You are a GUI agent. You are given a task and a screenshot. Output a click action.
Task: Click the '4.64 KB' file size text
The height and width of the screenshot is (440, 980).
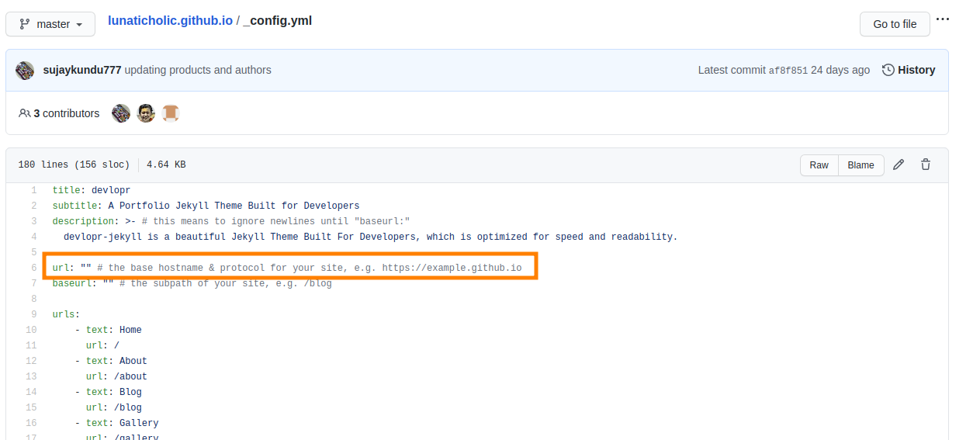166,165
